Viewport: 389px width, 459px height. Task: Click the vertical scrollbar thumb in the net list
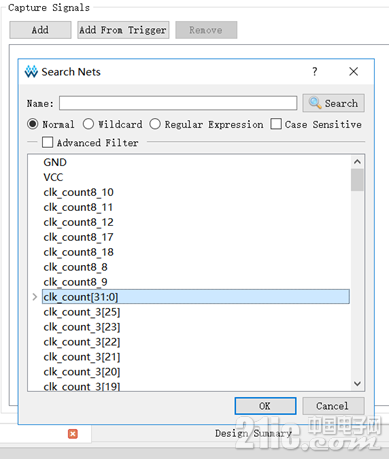coord(357,180)
